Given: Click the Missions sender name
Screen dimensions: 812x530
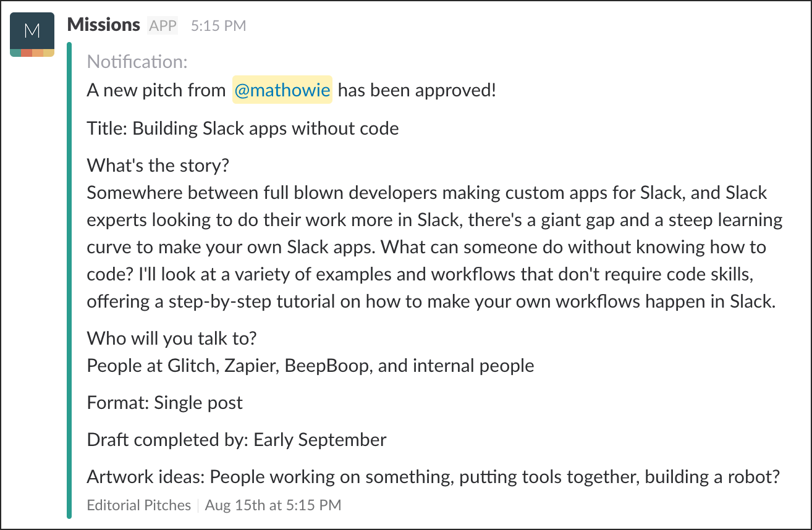Looking at the screenshot, I should tap(104, 25).
